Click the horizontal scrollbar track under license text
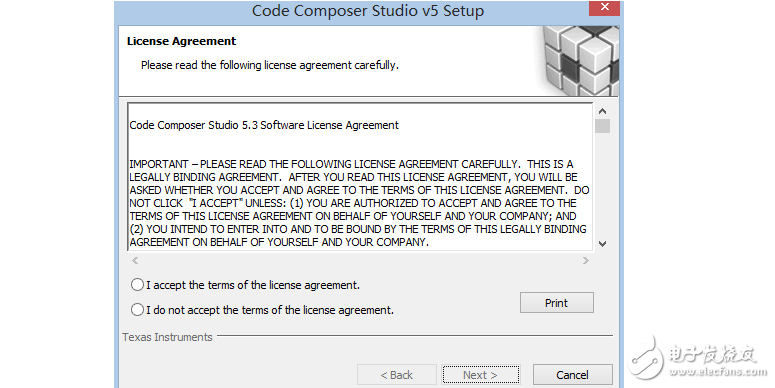Screen dimensions: 775x388 pos(360,260)
